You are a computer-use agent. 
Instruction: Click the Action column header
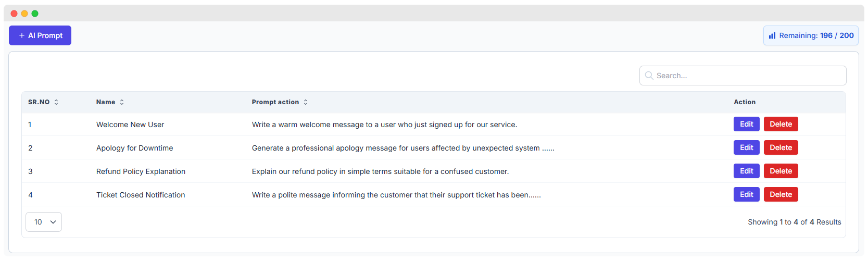[x=745, y=102]
